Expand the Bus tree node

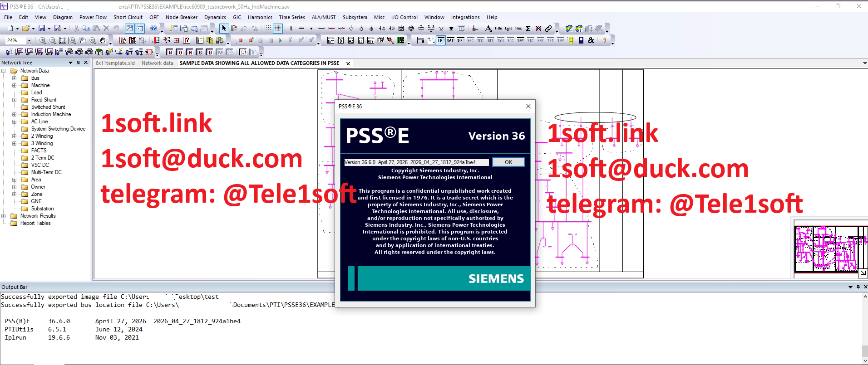tap(14, 78)
